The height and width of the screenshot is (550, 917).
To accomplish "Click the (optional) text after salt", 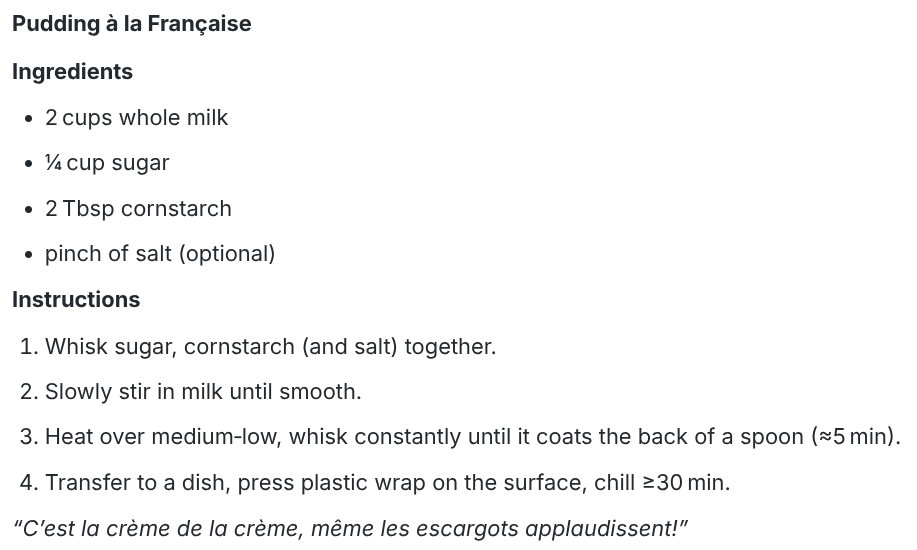I will click(x=227, y=254).
